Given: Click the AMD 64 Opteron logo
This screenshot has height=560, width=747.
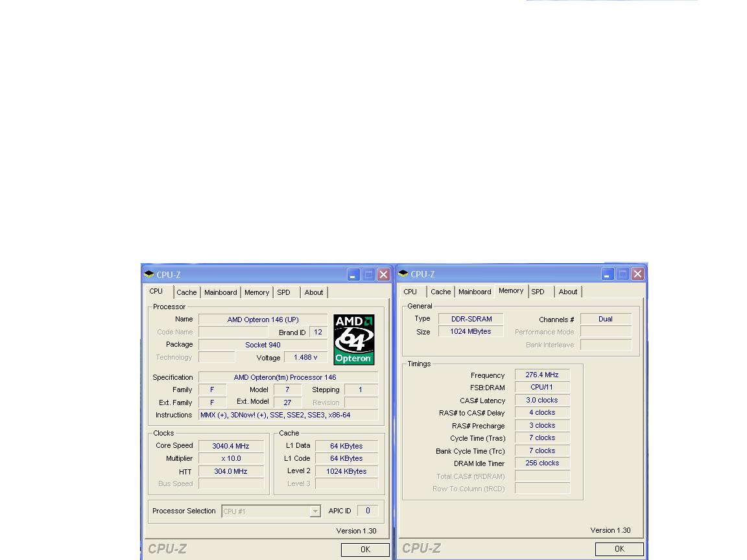Looking at the screenshot, I should click(354, 340).
